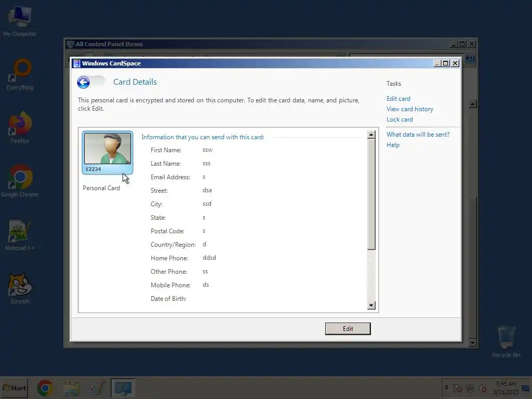
Task: Click the Action Center flag tray icon
Action: click(457, 388)
